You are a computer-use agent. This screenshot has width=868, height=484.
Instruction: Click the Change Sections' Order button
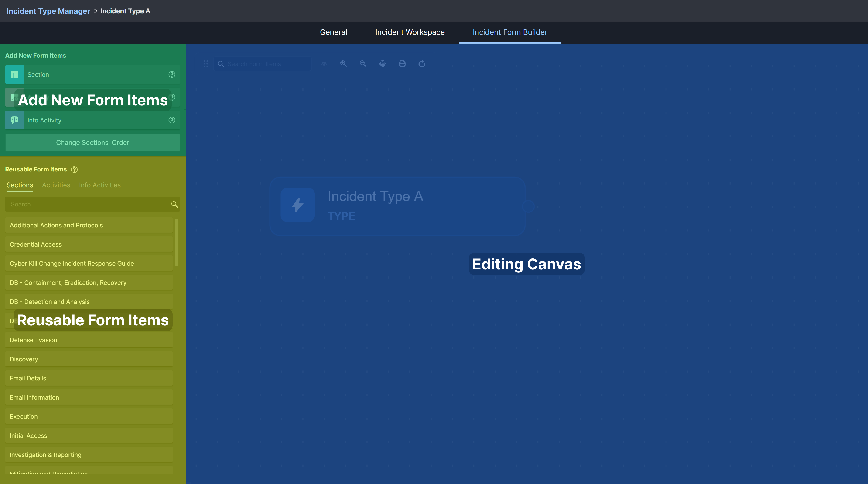point(93,143)
